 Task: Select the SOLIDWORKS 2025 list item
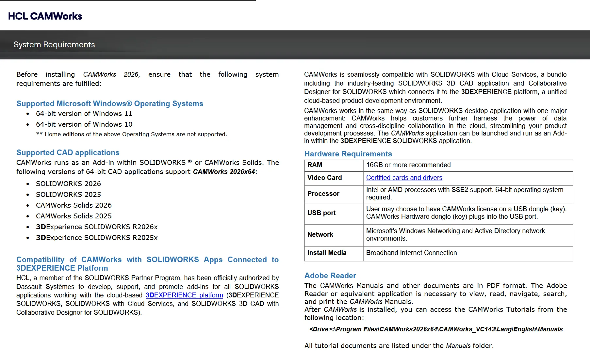pyautogui.click(x=68, y=195)
